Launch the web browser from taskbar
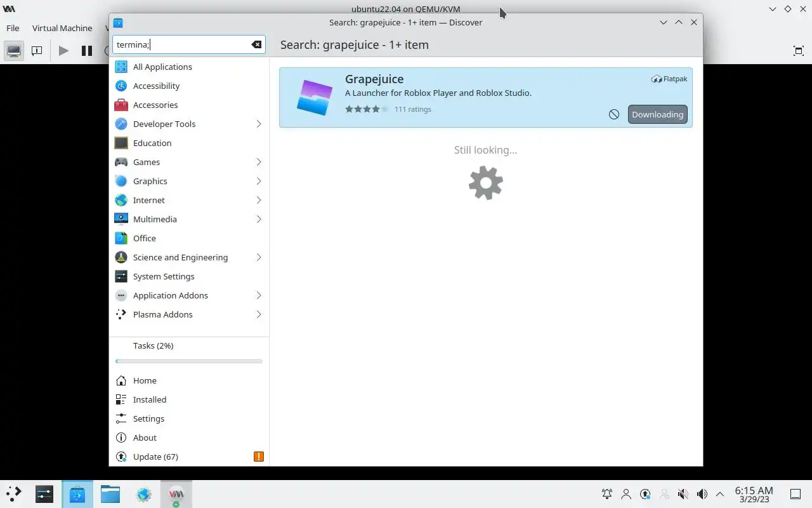 point(143,493)
